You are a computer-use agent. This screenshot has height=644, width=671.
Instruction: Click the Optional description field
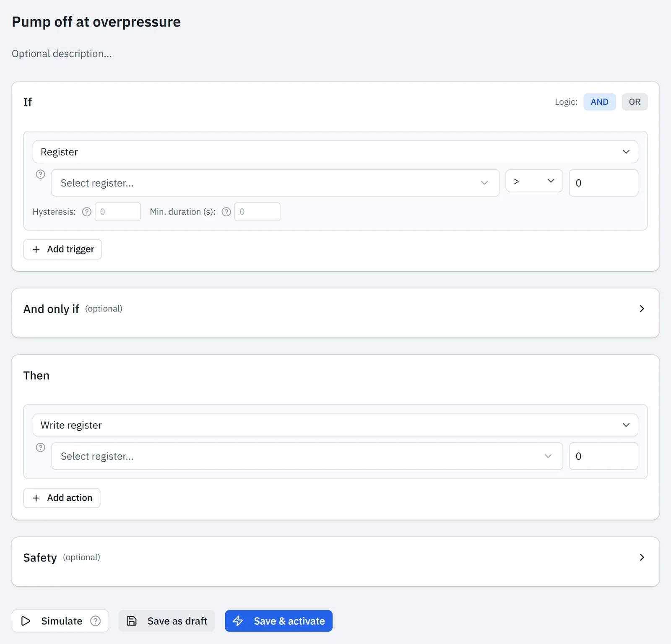coord(62,54)
